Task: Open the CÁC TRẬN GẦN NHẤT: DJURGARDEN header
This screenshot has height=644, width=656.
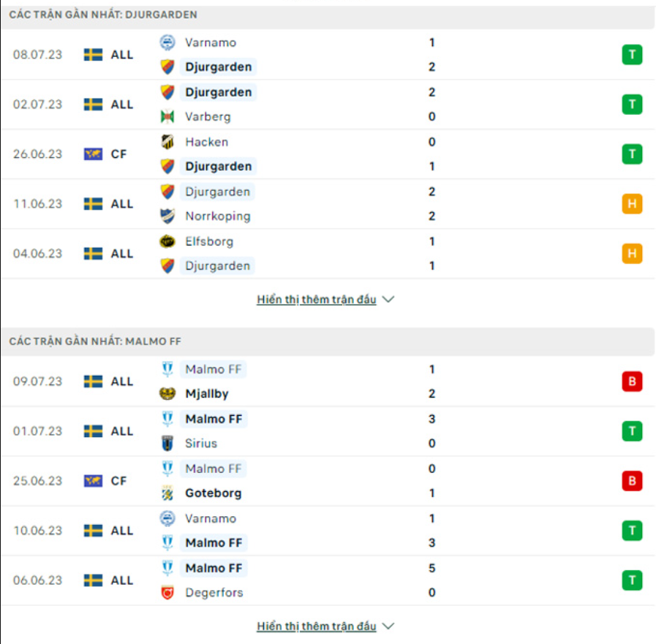Action: point(102,14)
